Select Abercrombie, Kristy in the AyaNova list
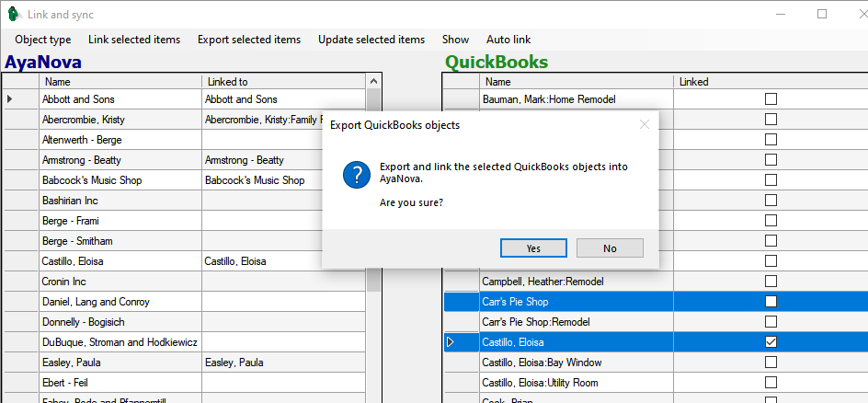 (120, 120)
